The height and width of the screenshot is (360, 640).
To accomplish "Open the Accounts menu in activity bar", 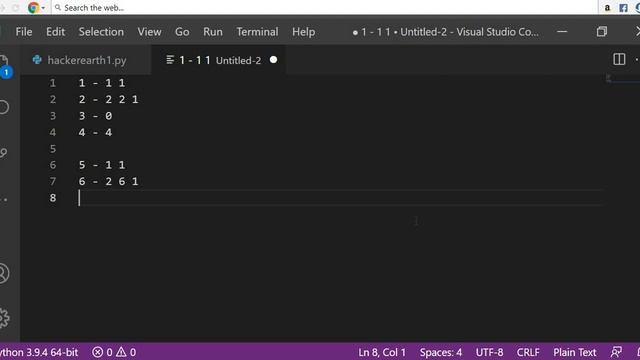I will tap(4, 273).
